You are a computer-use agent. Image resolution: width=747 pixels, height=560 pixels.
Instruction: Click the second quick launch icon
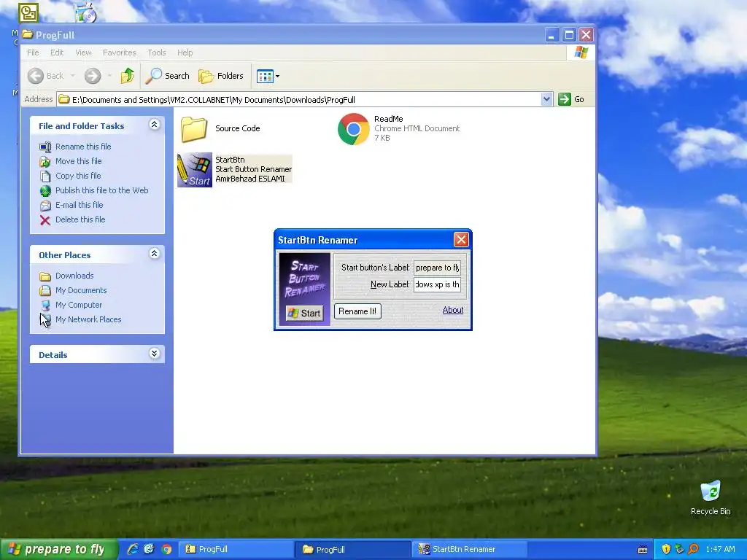149,549
